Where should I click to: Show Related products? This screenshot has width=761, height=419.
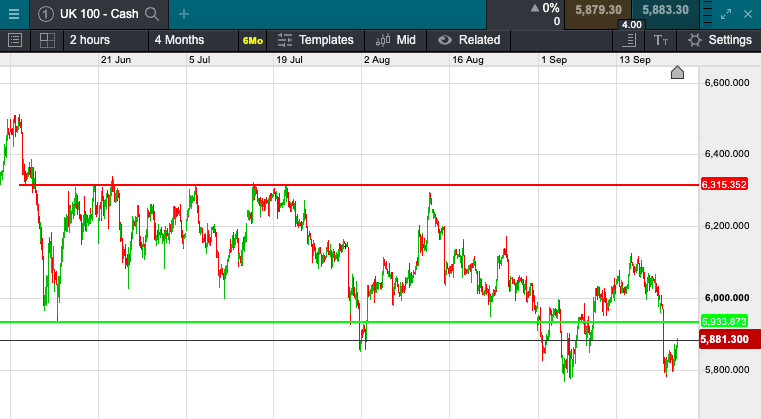[469, 40]
